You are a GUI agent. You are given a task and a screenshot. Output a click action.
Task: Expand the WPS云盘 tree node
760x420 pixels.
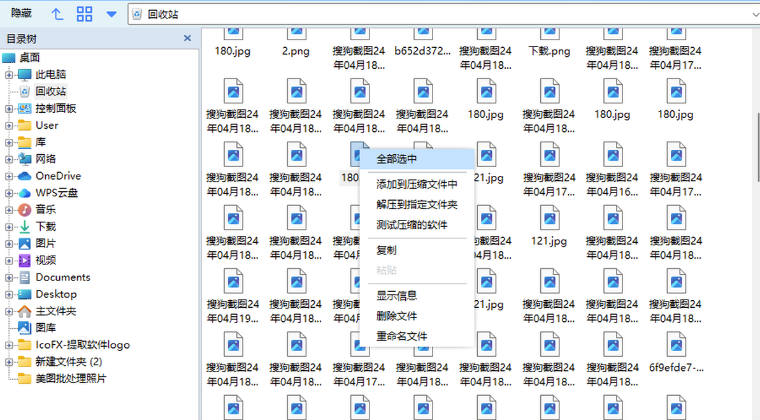[9, 193]
